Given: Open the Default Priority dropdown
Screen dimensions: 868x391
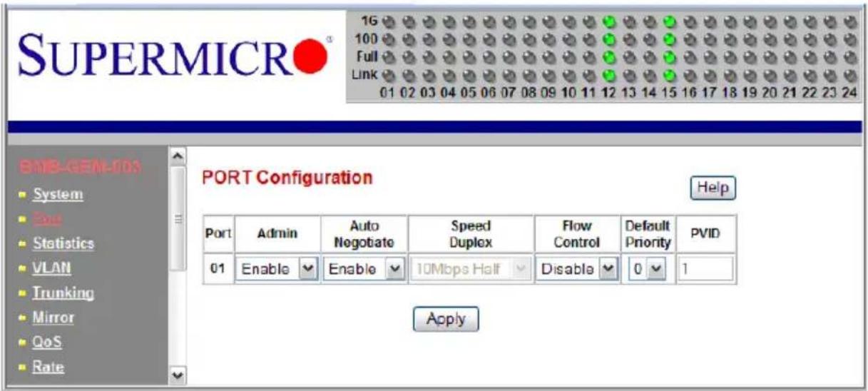Looking at the screenshot, I should [x=647, y=270].
